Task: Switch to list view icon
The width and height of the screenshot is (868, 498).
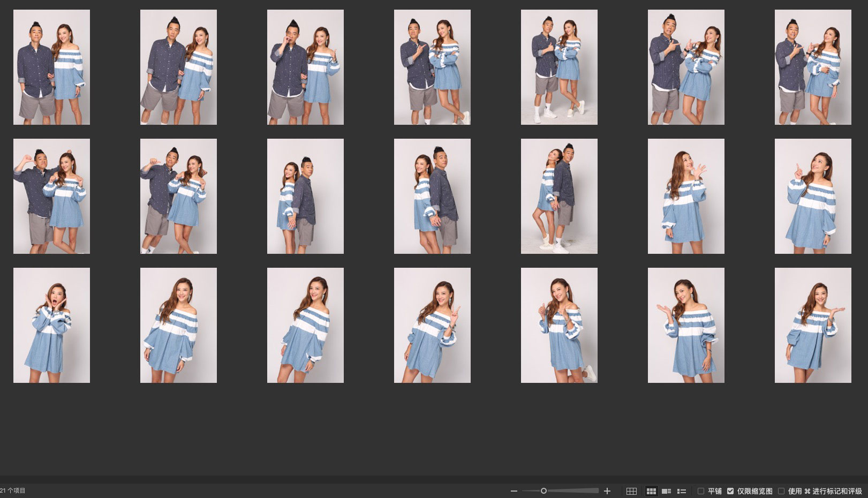Action: 682,491
